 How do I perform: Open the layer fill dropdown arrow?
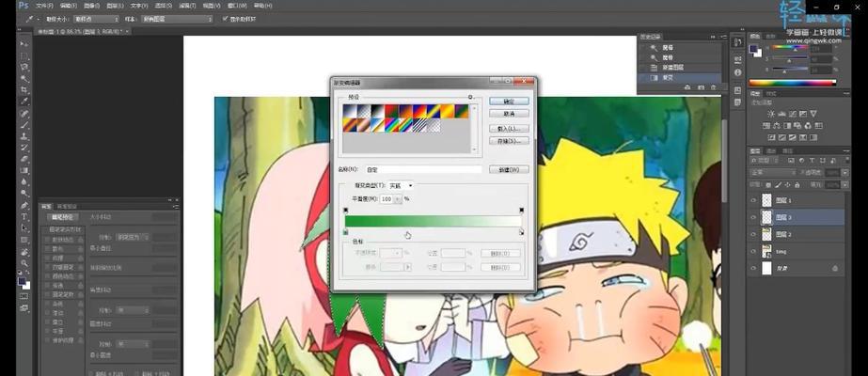tap(844, 184)
